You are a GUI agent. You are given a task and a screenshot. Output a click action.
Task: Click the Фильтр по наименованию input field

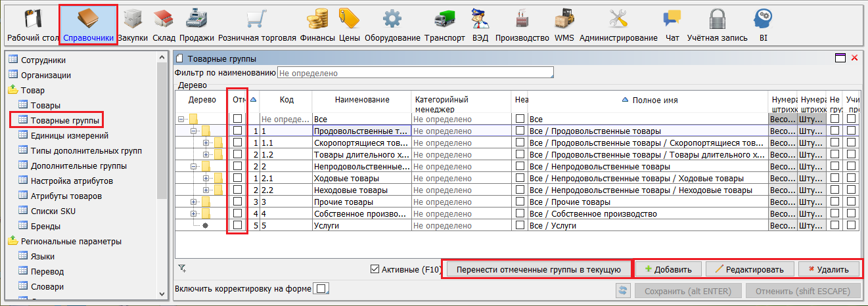point(415,72)
